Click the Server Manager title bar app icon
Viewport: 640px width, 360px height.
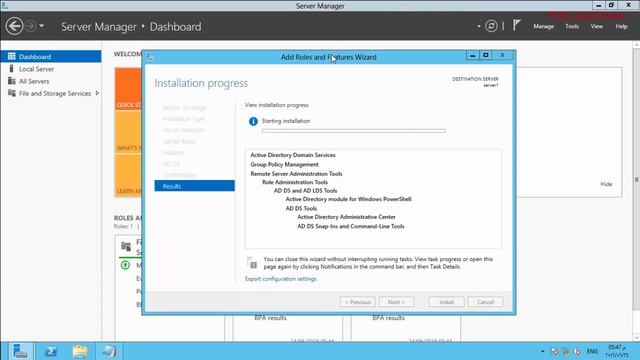tap(5, 5)
